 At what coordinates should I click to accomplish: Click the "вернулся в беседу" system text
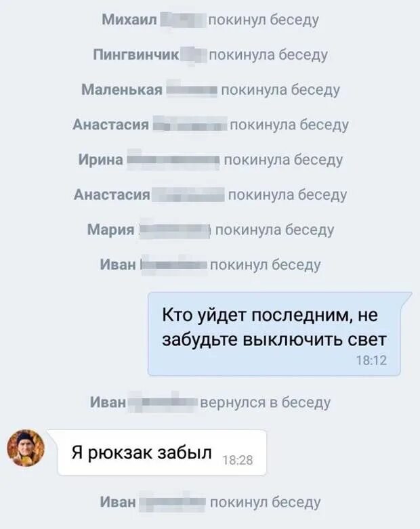click(265, 402)
